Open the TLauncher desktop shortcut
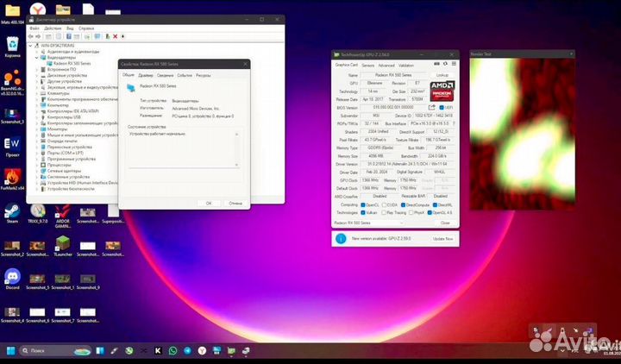This screenshot has height=364, width=621. (x=63, y=246)
